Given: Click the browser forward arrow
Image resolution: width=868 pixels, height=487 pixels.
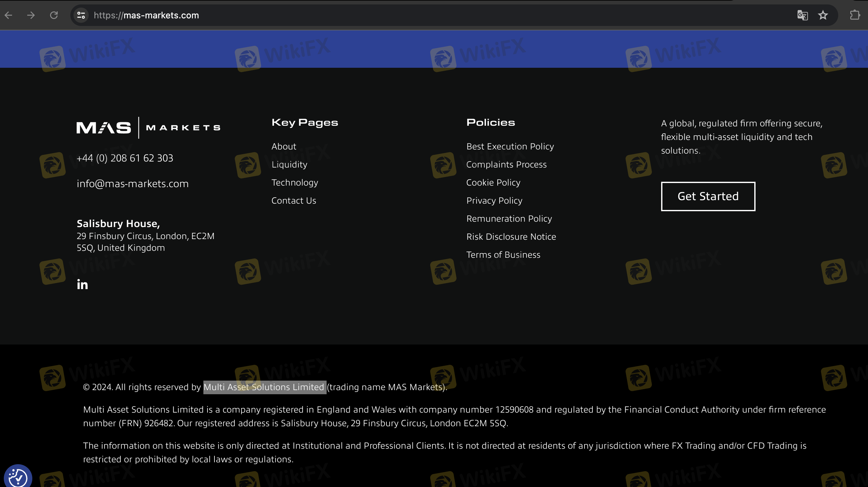Looking at the screenshot, I should (31, 15).
